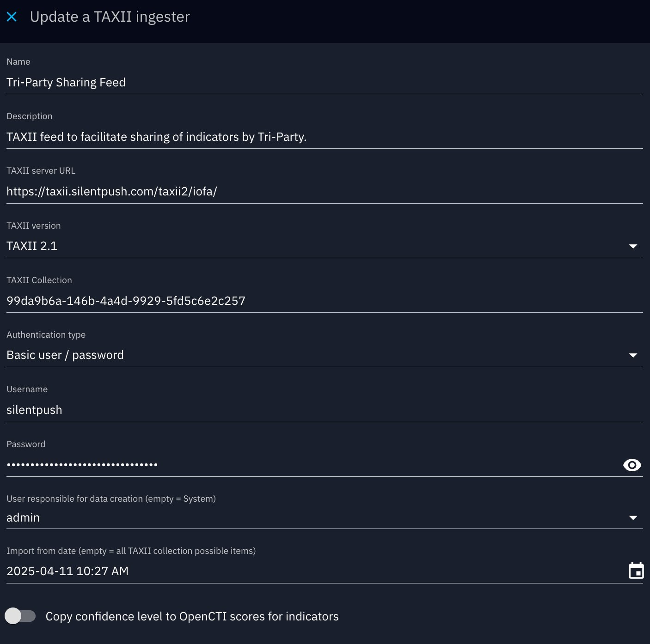The image size is (650, 644).
Task: Edit the TAXII server URL field
Action: [325, 191]
